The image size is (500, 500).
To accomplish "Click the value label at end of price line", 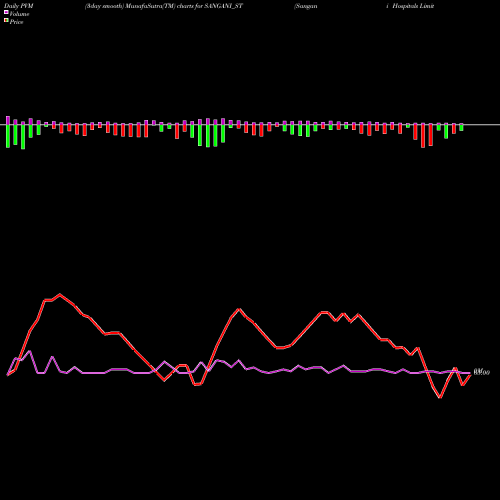I will coord(482,372).
